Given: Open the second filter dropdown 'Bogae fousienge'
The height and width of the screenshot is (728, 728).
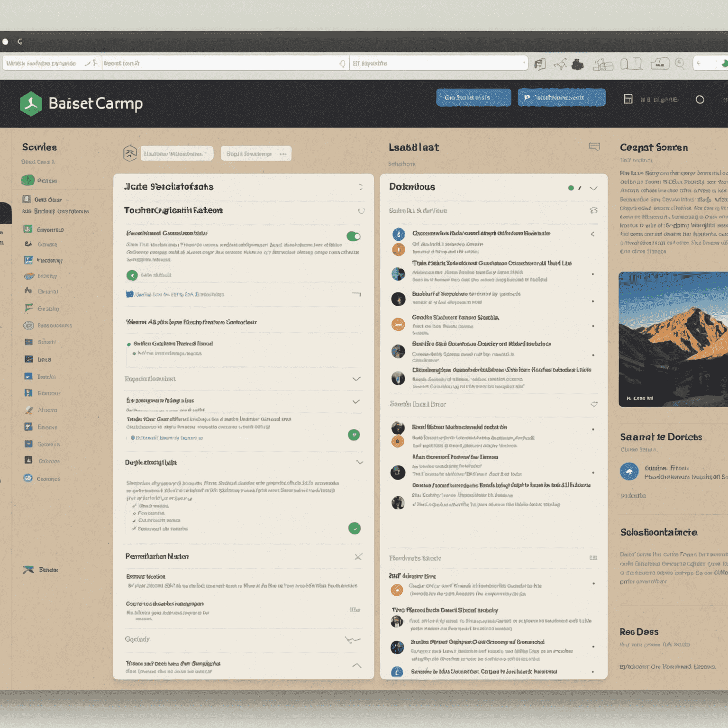Looking at the screenshot, I should coord(256,154).
